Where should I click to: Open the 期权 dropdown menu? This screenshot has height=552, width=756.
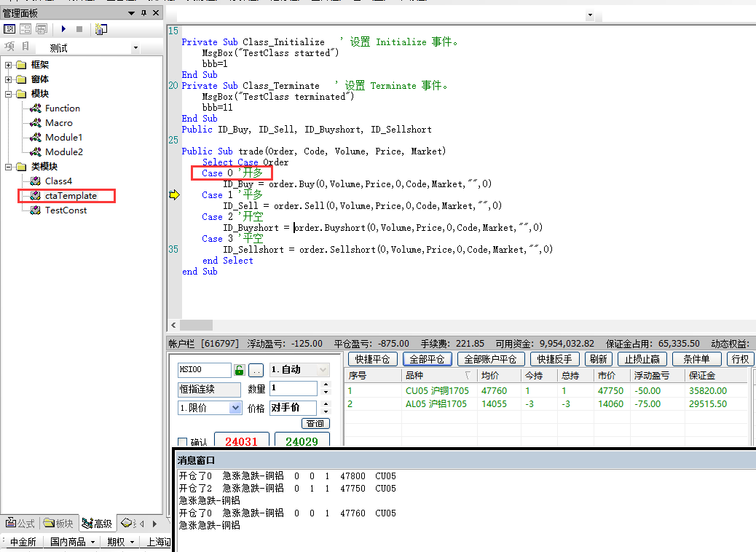point(120,542)
